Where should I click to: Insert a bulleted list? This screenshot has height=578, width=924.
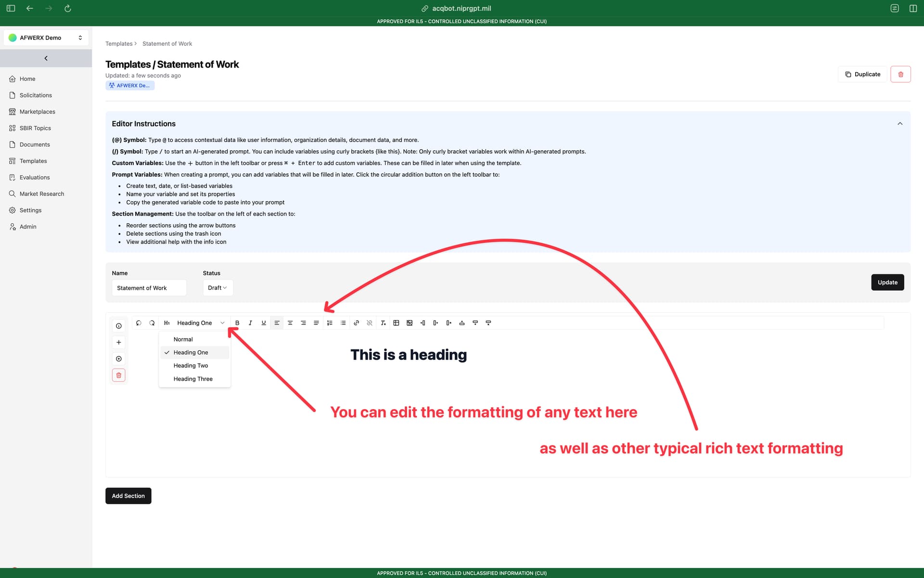[x=343, y=323]
